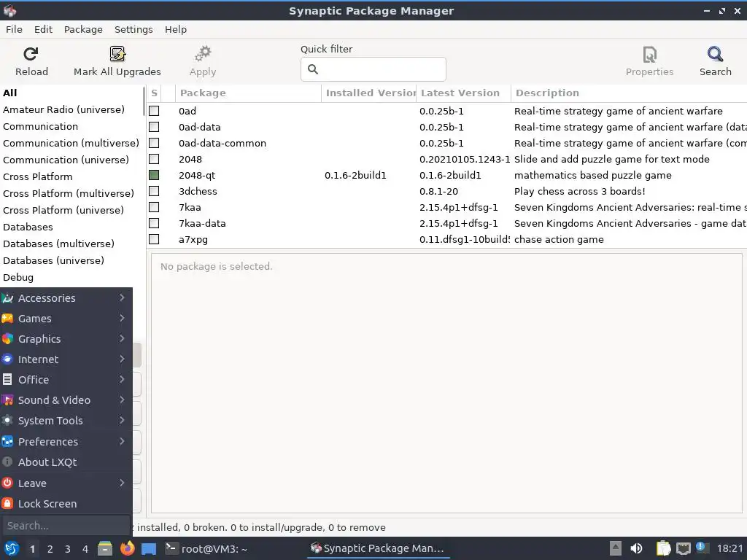Open the Help menu

pos(176,29)
